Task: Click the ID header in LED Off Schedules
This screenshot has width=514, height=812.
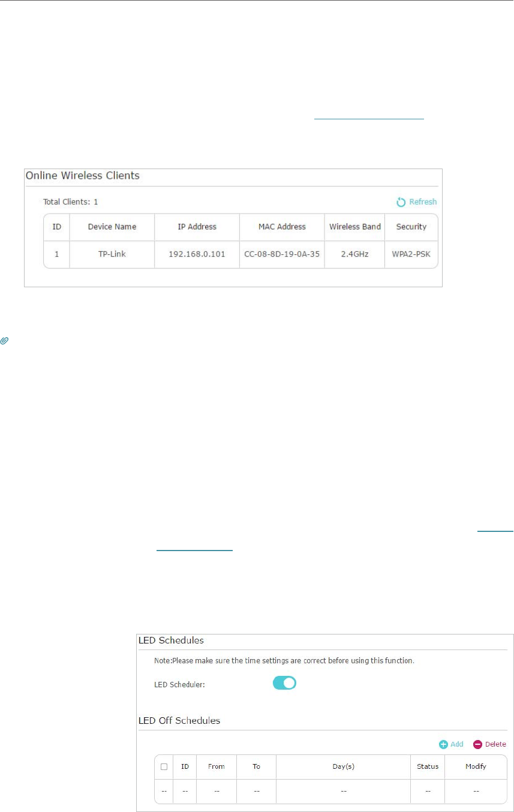Action: coord(185,767)
